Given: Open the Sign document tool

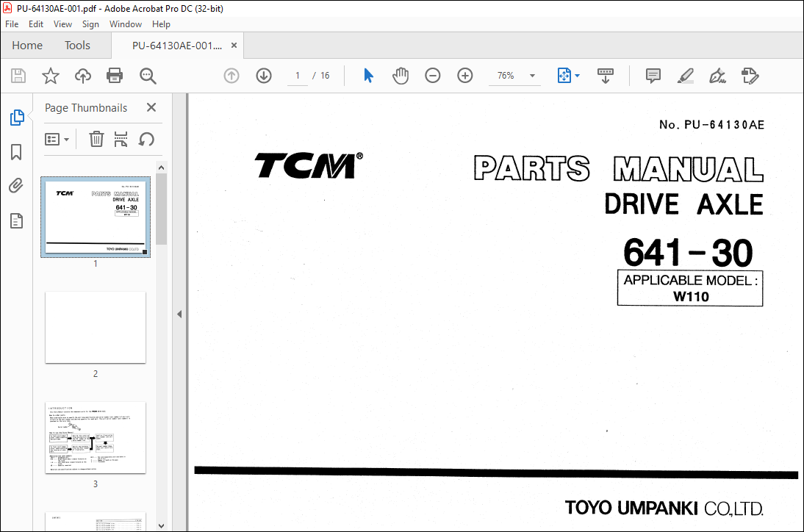Looking at the screenshot, I should tap(717, 76).
